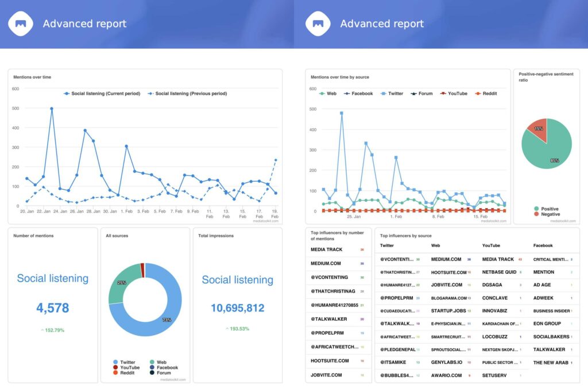Click the Web legend marker above the source chart
Image resolution: width=588 pixels, height=388 pixels.
pyautogui.click(x=322, y=94)
